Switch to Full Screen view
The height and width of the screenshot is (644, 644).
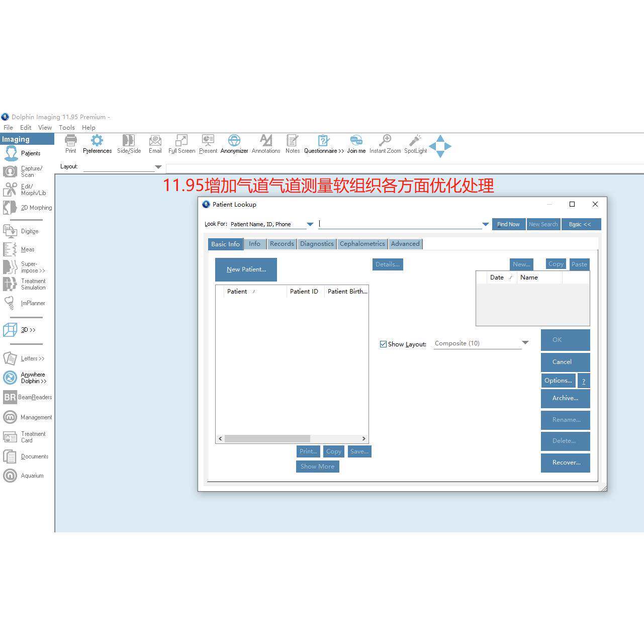tap(181, 144)
